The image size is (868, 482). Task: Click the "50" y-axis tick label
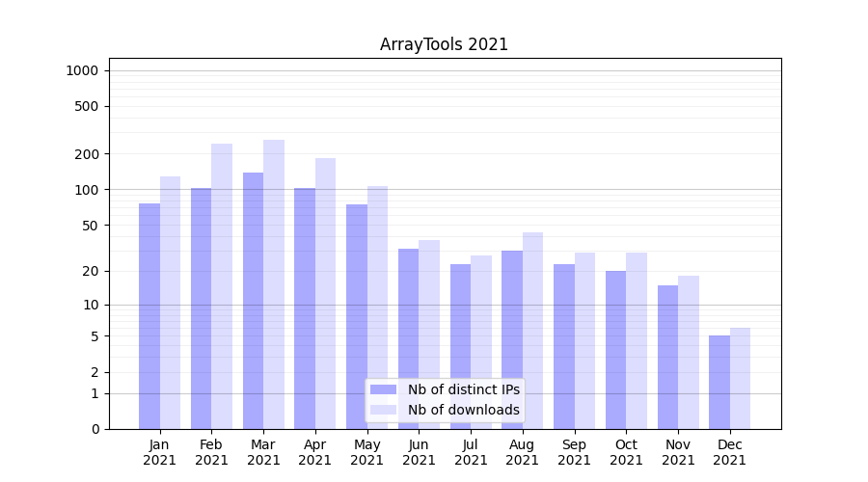tap(89, 226)
